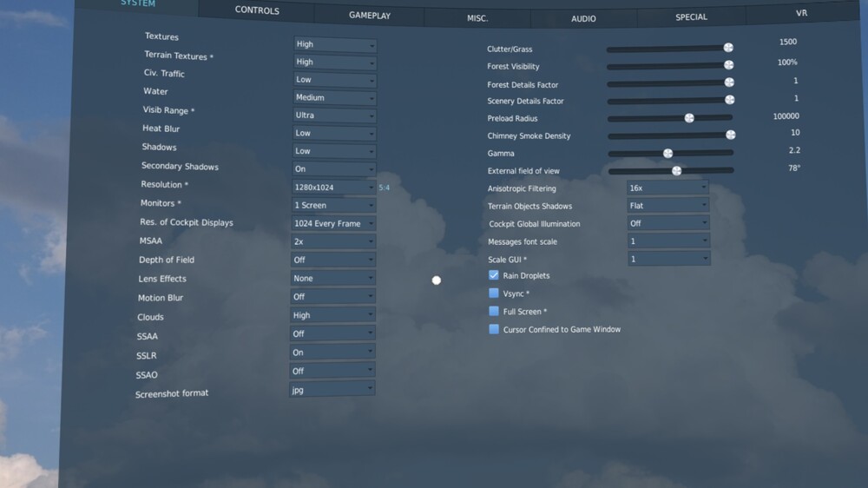Open the Scale GUI dropdown
Image resolution: width=868 pixels, height=488 pixels.
click(669, 259)
